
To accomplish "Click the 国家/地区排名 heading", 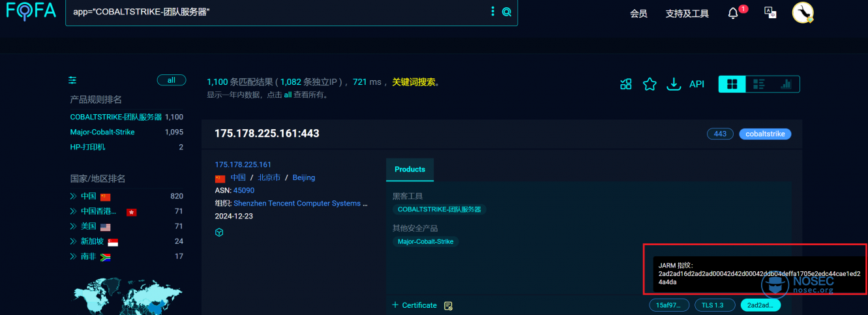I will click(98, 179).
